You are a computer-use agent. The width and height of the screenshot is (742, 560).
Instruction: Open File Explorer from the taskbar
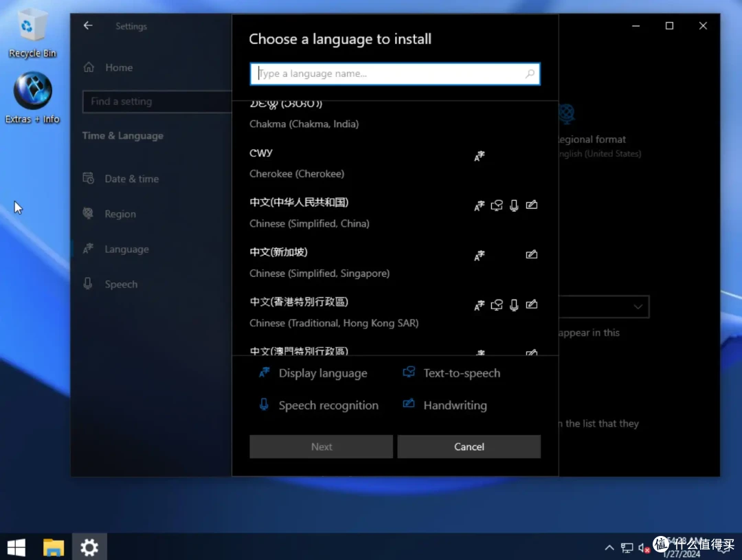point(54,547)
